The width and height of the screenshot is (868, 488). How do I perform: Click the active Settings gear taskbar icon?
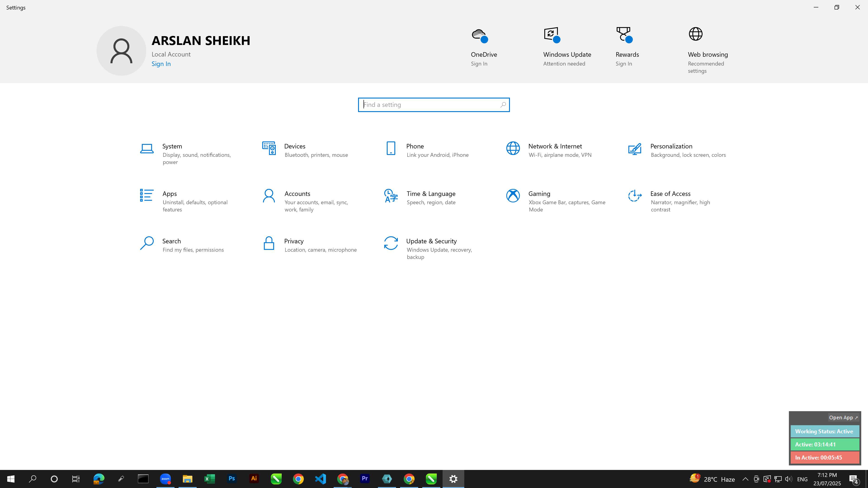point(453,479)
